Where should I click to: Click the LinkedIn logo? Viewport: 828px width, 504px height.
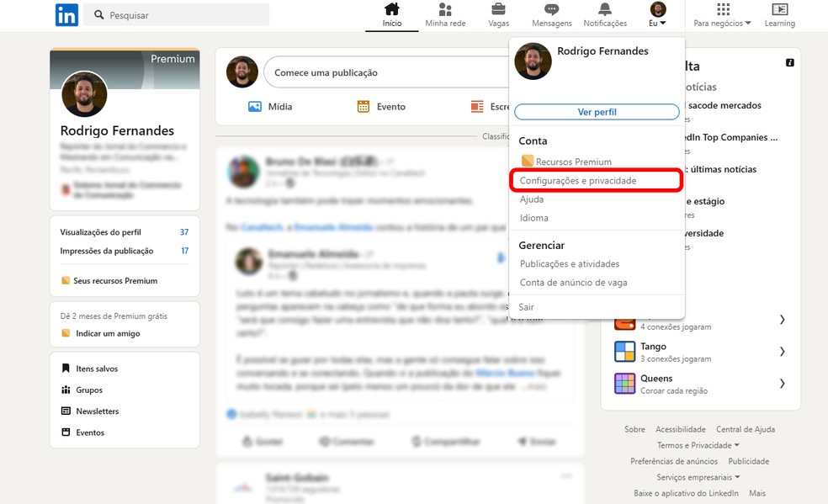point(66,14)
